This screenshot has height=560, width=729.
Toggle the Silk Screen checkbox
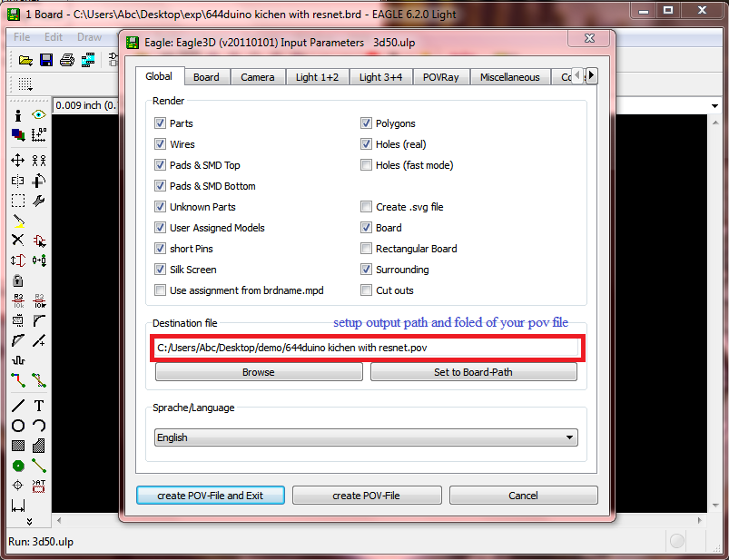(160, 270)
